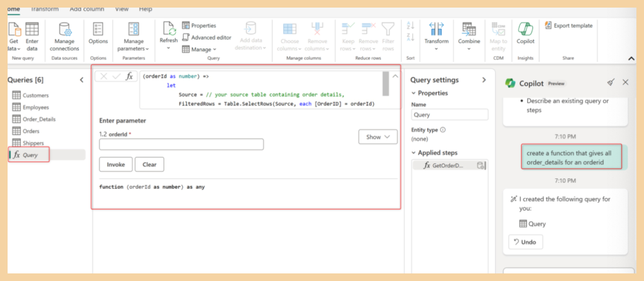The image size is (644, 281).
Task: Collapse the Applied steps section
Action: pyautogui.click(x=414, y=153)
